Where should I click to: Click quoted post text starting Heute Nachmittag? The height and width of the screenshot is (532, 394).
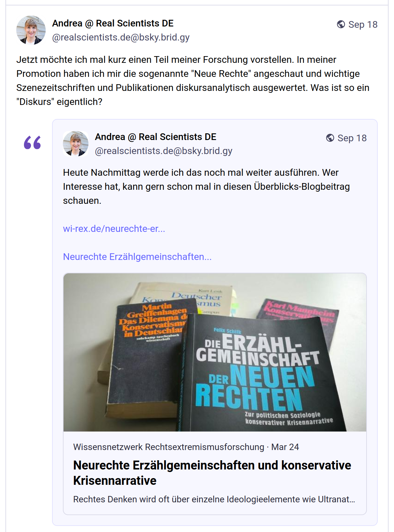click(x=206, y=187)
